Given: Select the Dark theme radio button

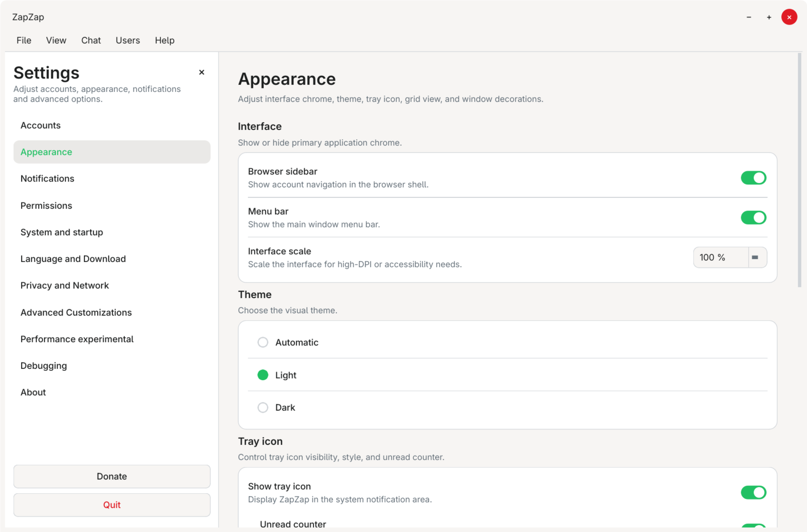Looking at the screenshot, I should 262,408.
